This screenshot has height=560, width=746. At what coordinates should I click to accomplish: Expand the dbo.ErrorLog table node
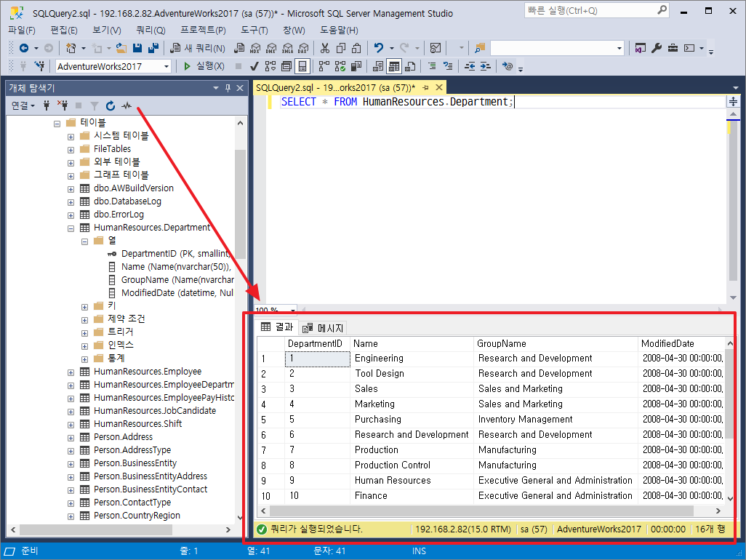click(x=71, y=215)
